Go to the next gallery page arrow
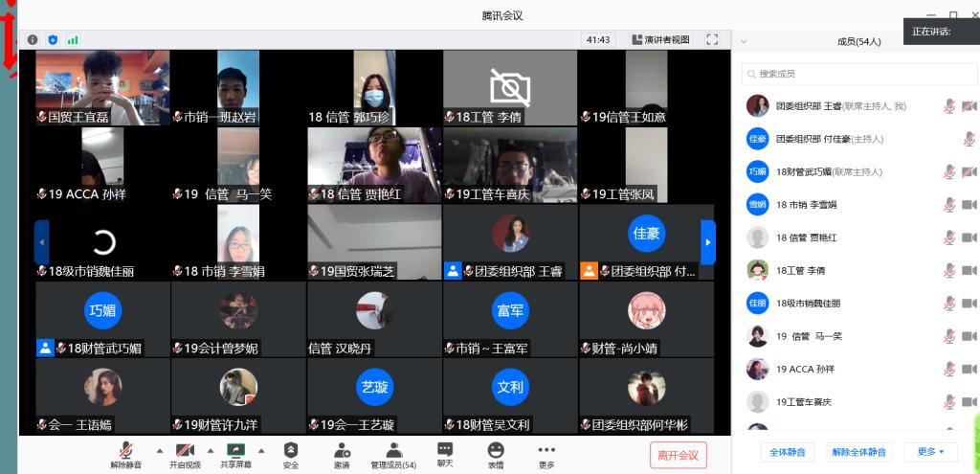Image resolution: width=980 pixels, height=474 pixels. [708, 242]
